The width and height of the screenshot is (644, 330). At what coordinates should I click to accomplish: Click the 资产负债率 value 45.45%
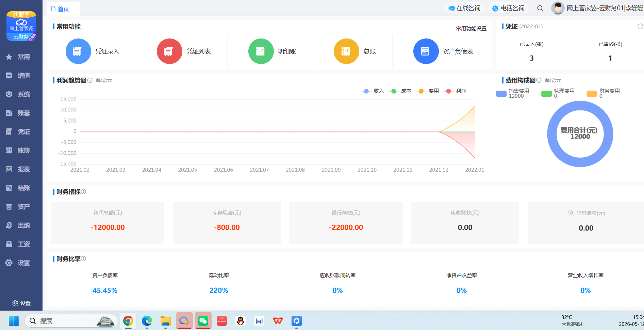click(x=105, y=290)
